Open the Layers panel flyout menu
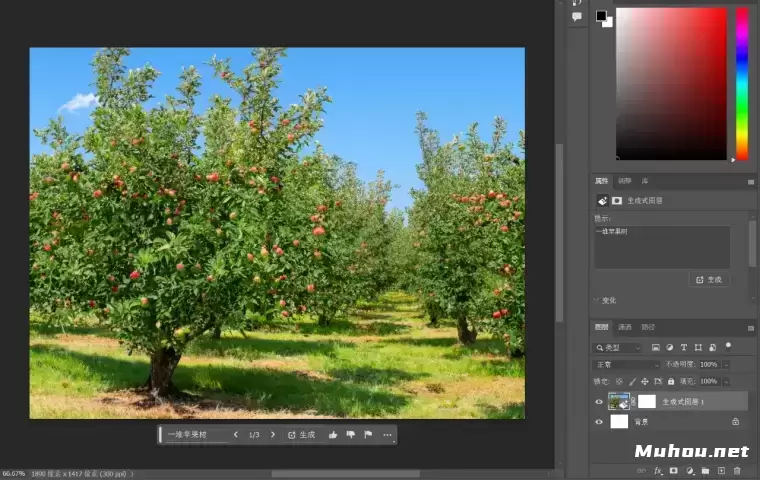 (x=751, y=328)
